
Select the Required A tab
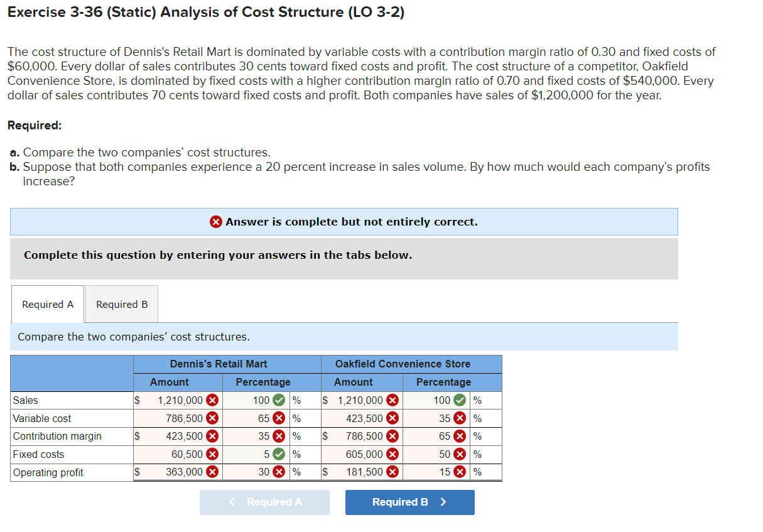click(47, 303)
